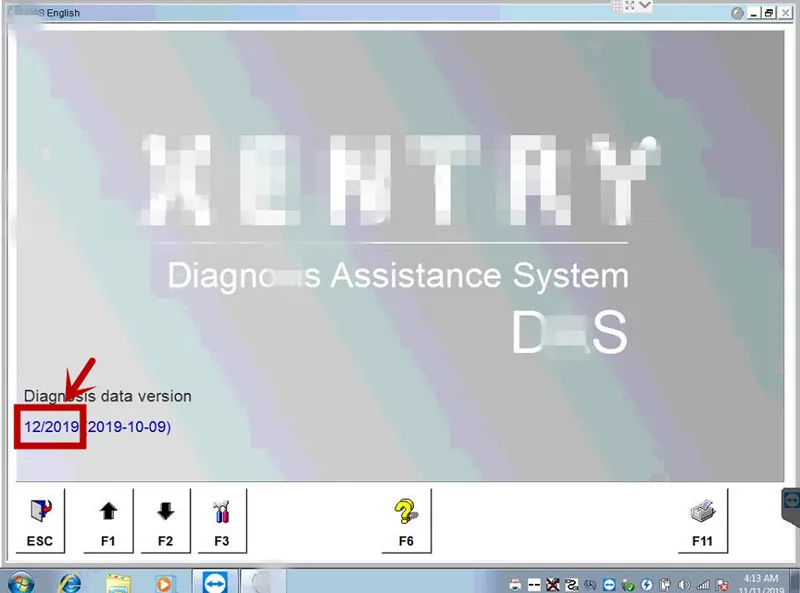The image size is (800, 593).
Task: Open the TeamViewer side panel tab at right edge
Action: pos(791,507)
